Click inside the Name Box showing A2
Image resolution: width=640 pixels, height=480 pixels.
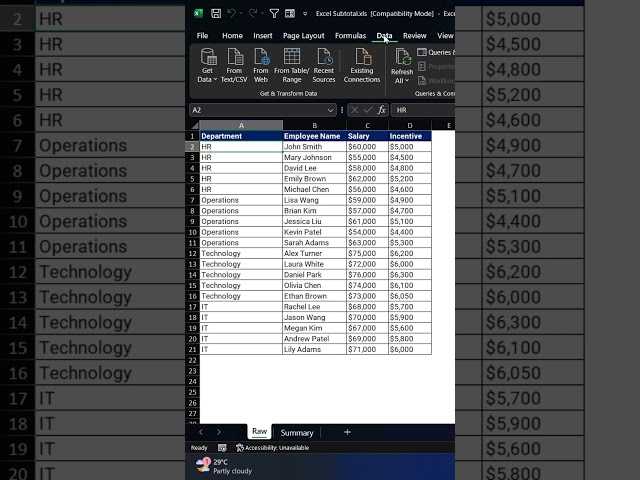pos(258,110)
